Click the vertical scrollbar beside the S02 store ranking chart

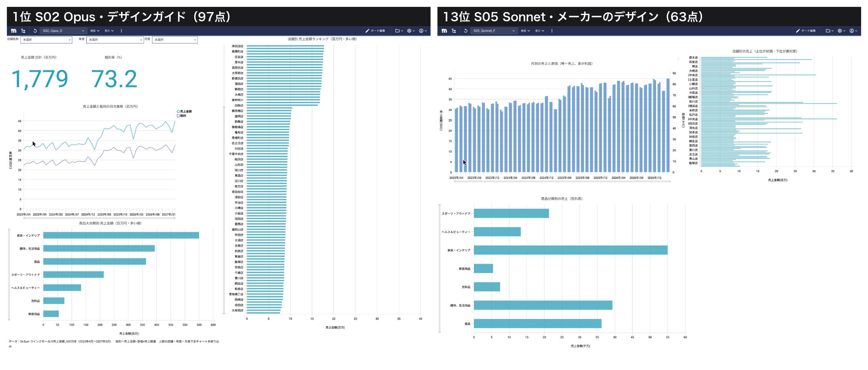pyautogui.click(x=224, y=210)
